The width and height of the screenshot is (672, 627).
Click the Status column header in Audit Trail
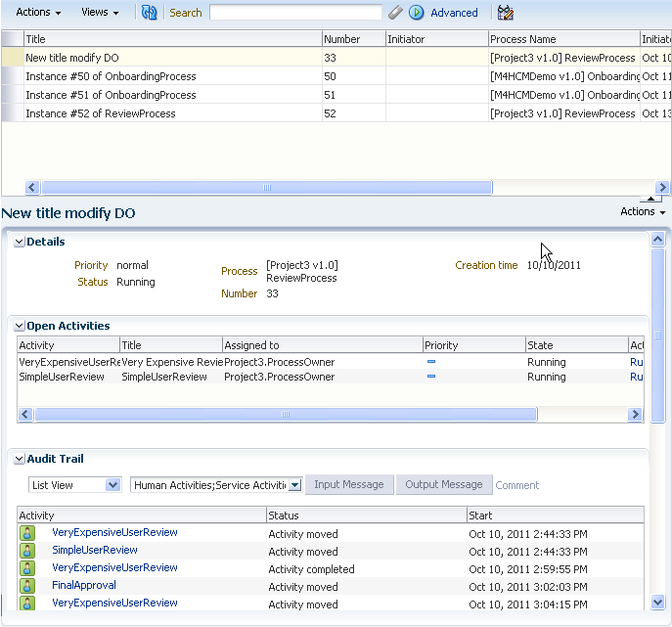point(367,515)
